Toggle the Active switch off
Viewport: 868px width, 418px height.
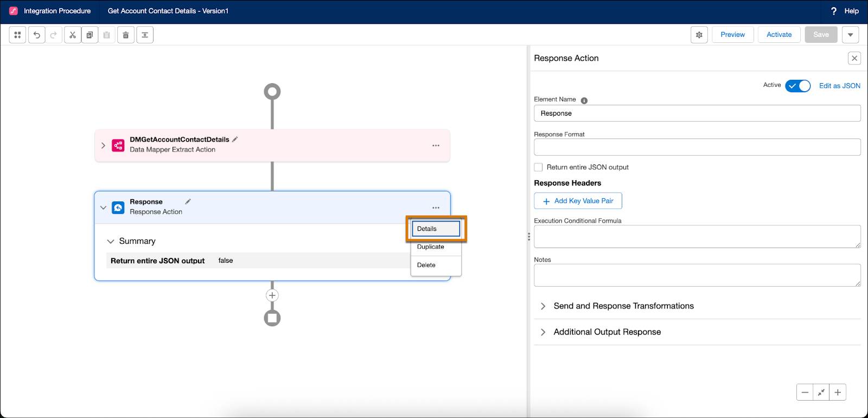797,86
